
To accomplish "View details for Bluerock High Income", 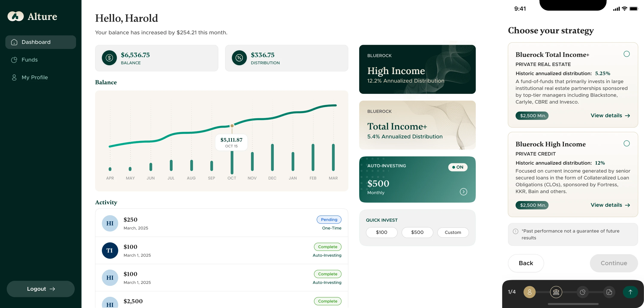I will point(610,205).
